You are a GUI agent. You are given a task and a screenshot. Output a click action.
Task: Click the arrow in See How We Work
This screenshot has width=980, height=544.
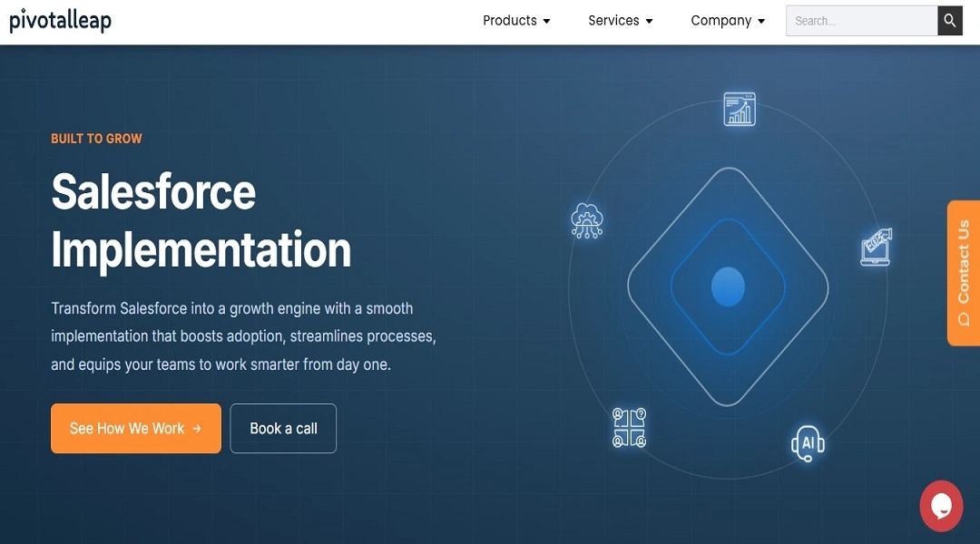pos(197,429)
